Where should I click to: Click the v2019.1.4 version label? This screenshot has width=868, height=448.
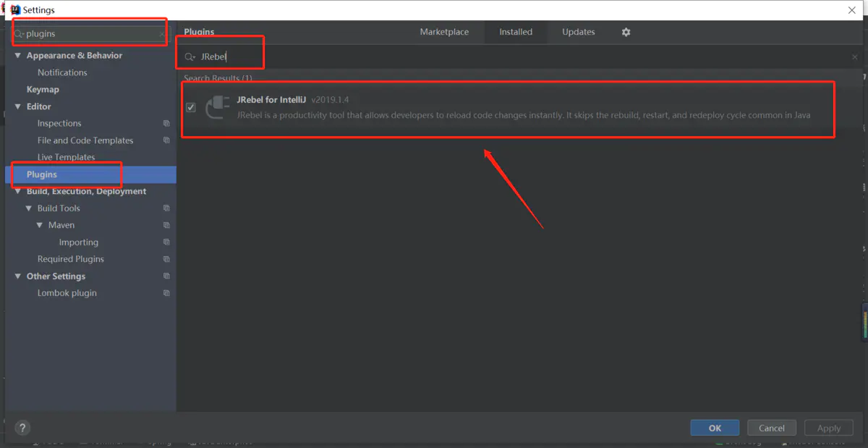(x=330, y=100)
